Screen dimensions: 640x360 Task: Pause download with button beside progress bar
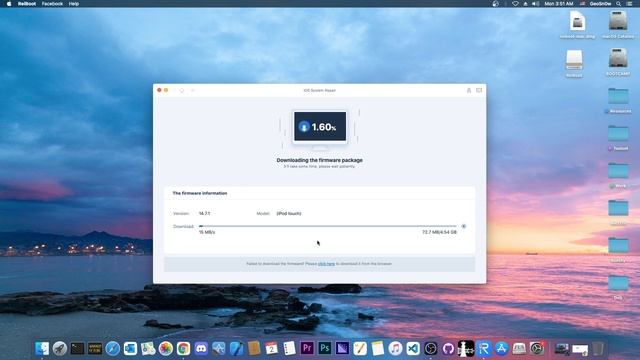(x=464, y=226)
